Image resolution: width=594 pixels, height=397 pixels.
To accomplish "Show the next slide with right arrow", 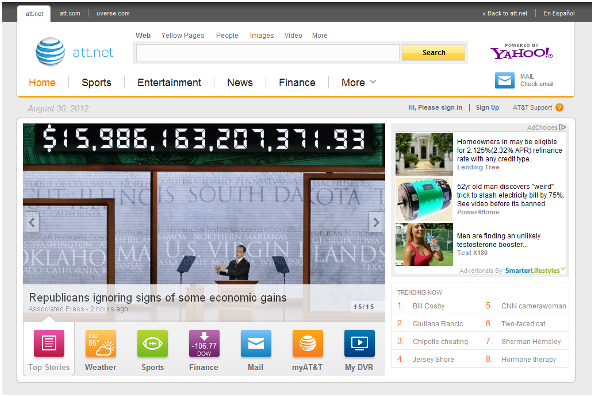I will pos(376,222).
